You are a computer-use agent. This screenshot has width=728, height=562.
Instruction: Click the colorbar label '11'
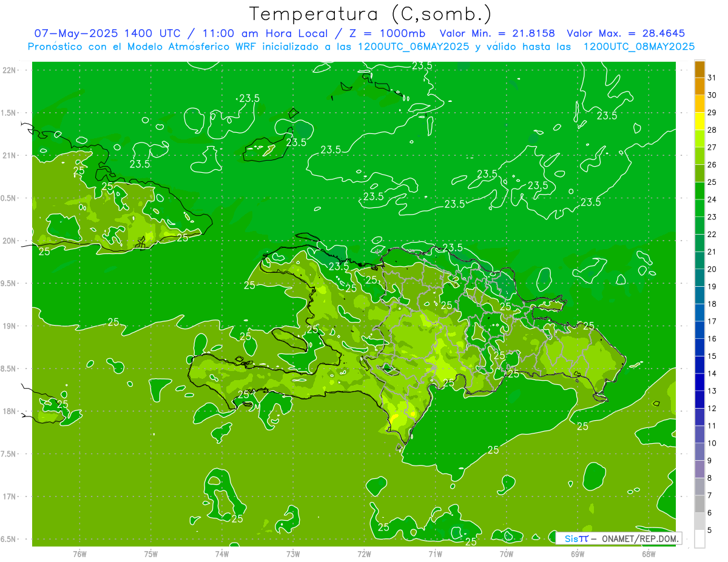[712, 426]
